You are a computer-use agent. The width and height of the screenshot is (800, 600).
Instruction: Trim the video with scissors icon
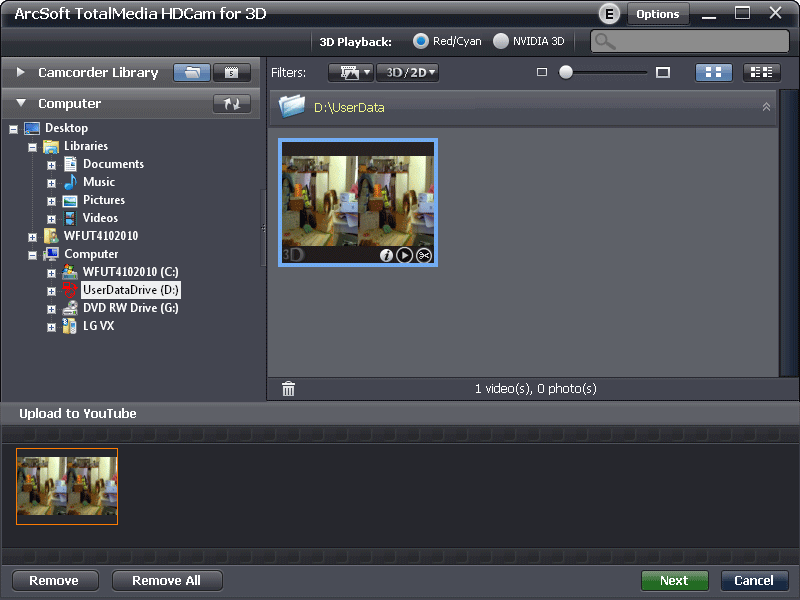point(424,255)
